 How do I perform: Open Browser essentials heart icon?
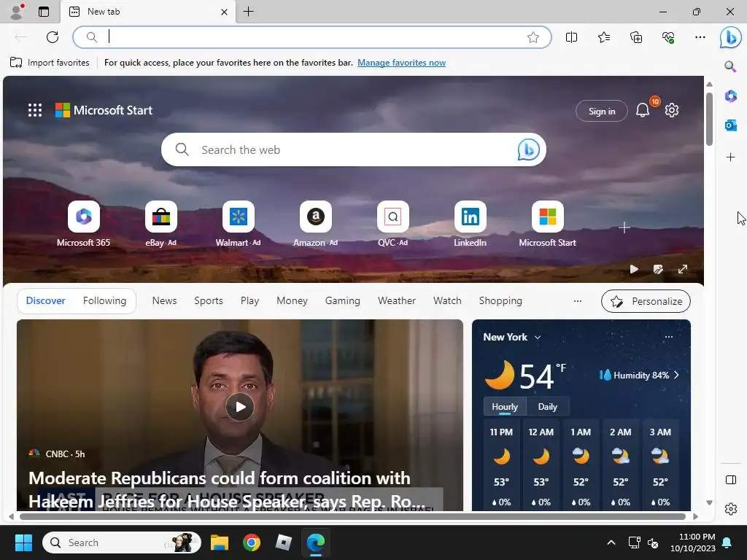668,37
